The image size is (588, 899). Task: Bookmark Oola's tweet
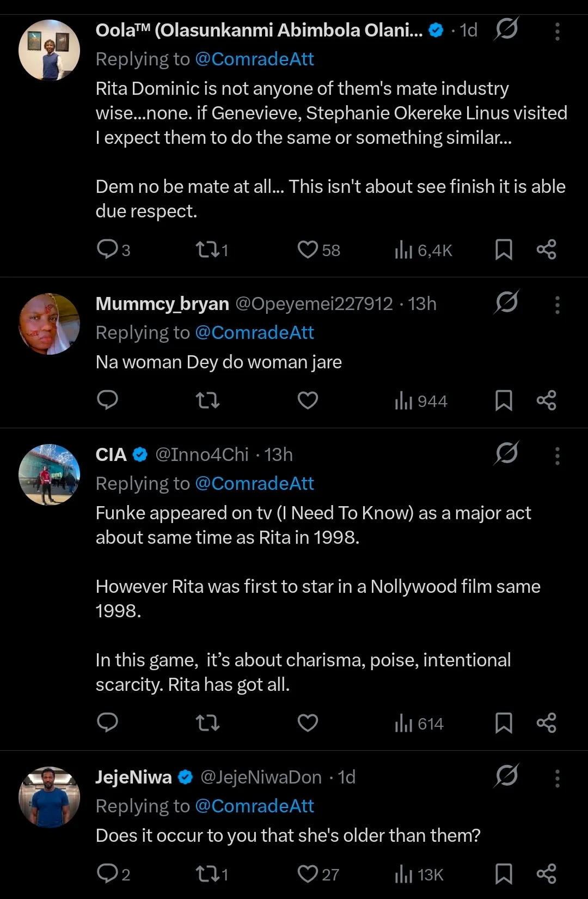(x=504, y=250)
